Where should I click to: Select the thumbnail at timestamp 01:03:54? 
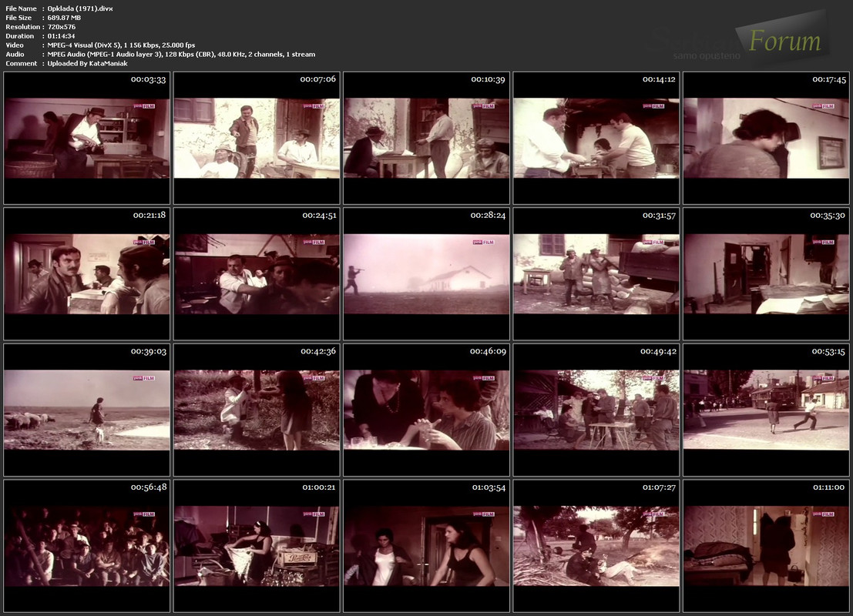pyautogui.click(x=427, y=546)
